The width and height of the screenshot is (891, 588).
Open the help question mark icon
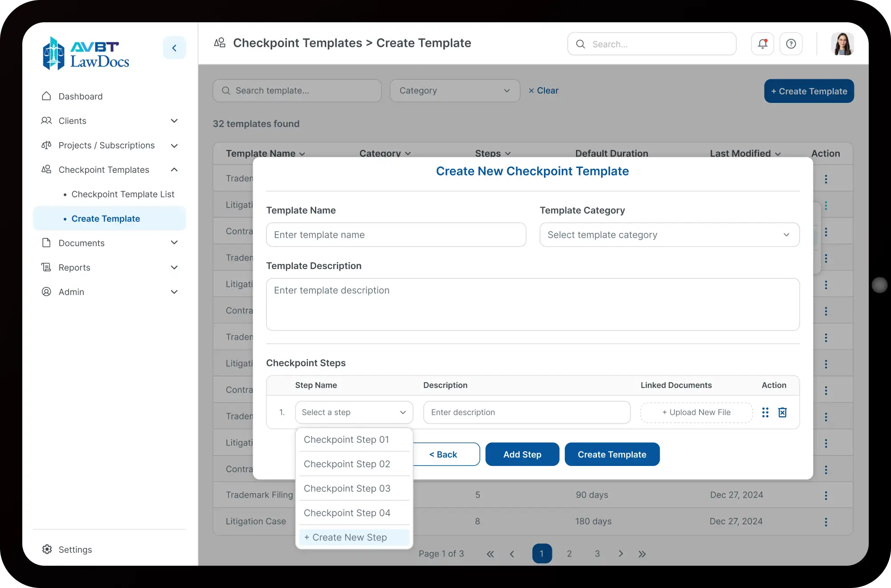point(791,44)
